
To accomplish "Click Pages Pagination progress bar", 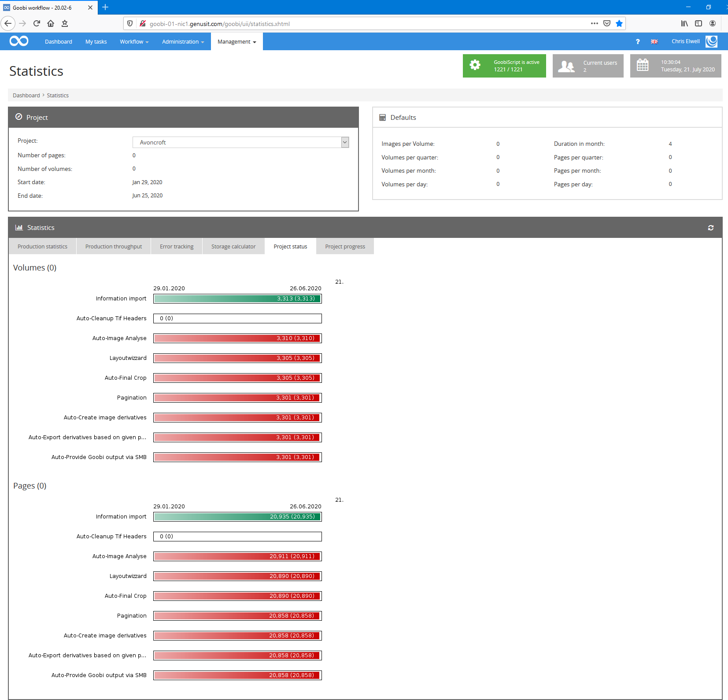I will coord(237,616).
